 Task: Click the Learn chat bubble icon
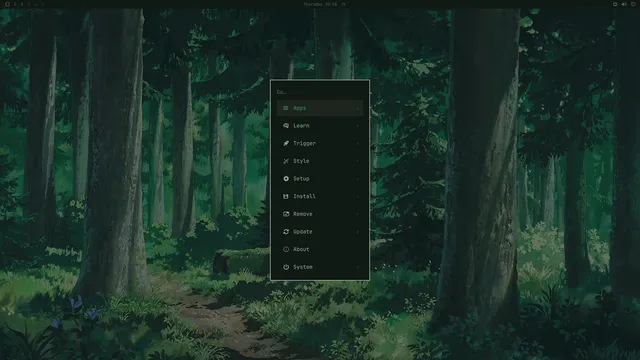[286, 126]
